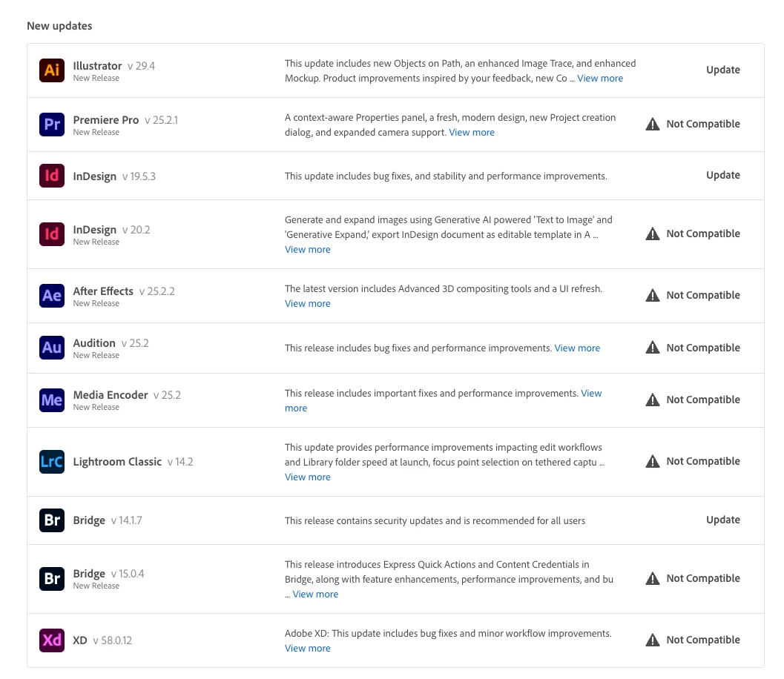Click the InDesign v 19.5.3 icon
The image size is (784, 679).
click(52, 176)
